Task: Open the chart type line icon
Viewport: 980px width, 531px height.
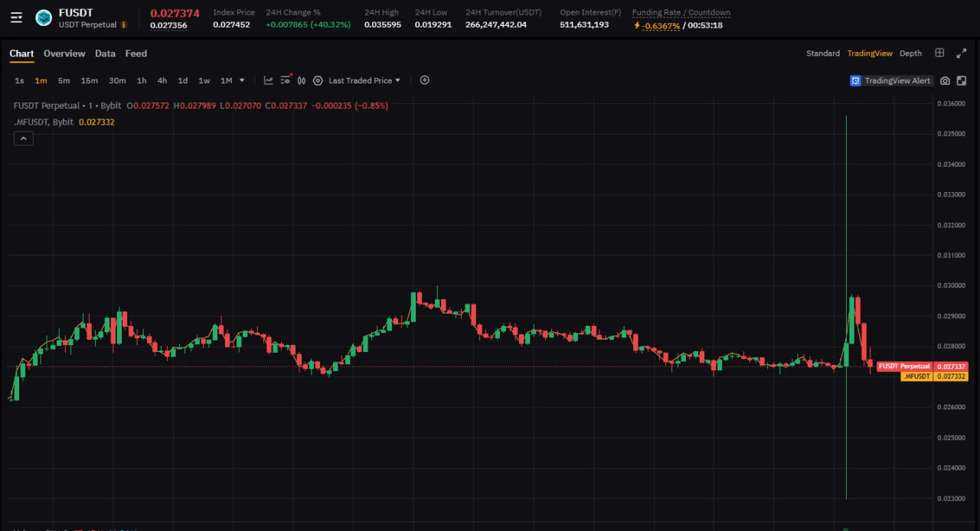Action: (x=269, y=80)
